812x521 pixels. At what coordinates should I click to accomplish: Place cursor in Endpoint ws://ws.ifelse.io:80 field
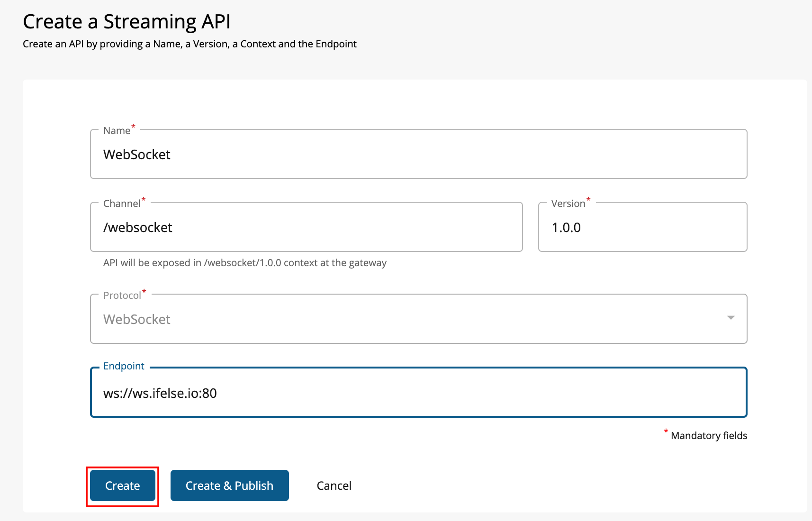418,394
